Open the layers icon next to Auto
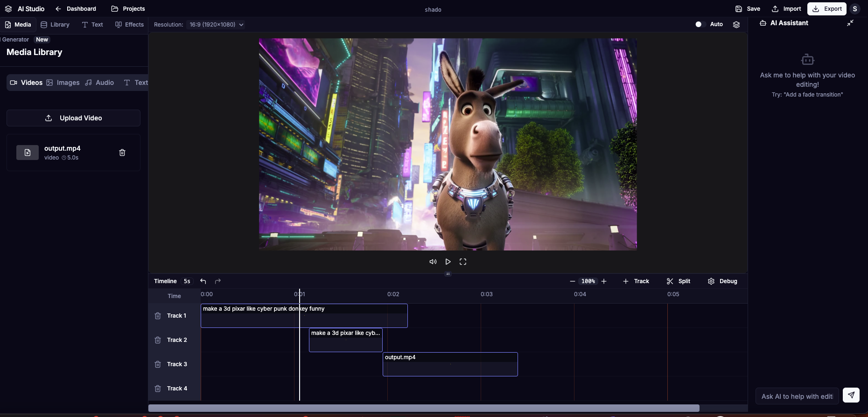 [x=736, y=25]
